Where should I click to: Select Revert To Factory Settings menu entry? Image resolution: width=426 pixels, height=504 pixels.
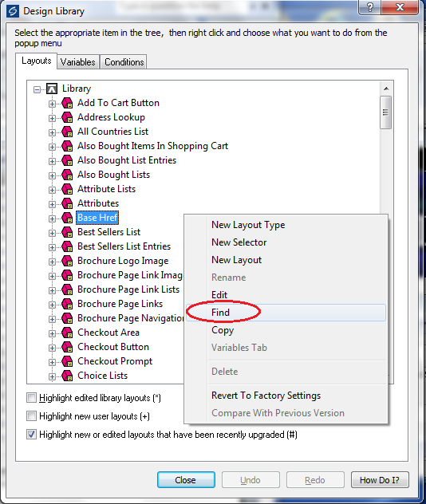266,396
